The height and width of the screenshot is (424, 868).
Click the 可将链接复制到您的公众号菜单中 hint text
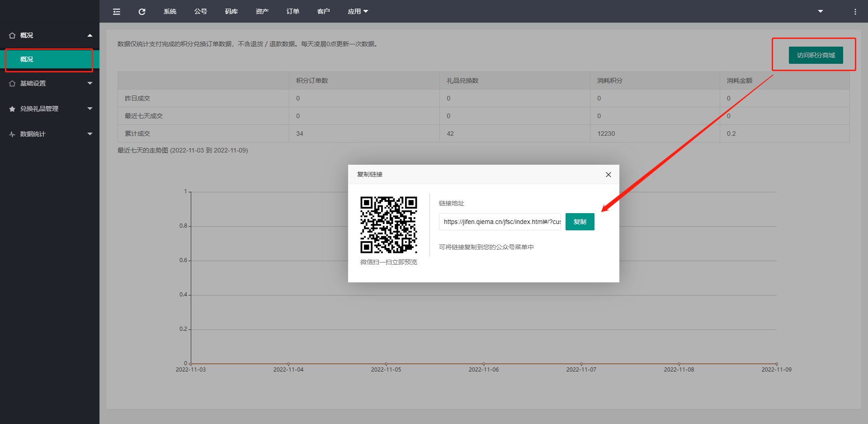486,247
